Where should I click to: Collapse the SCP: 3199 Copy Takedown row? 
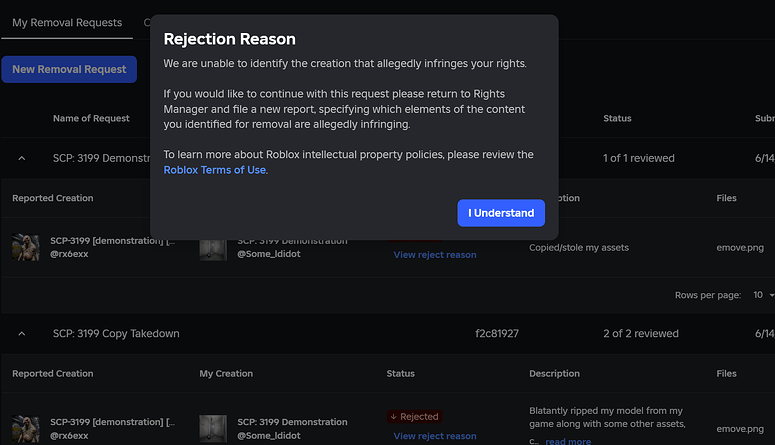point(22,334)
